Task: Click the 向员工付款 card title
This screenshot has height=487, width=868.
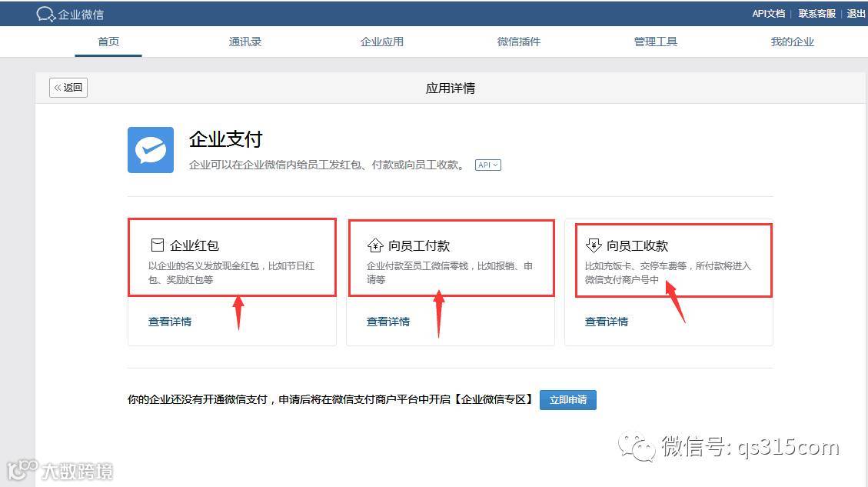Action: 419,245
